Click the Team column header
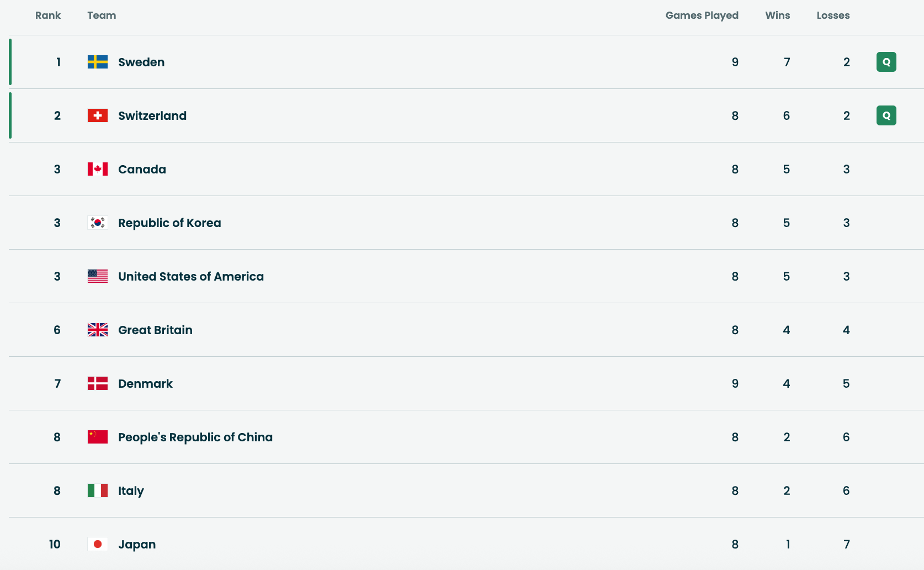This screenshot has width=924, height=570. 102,15
